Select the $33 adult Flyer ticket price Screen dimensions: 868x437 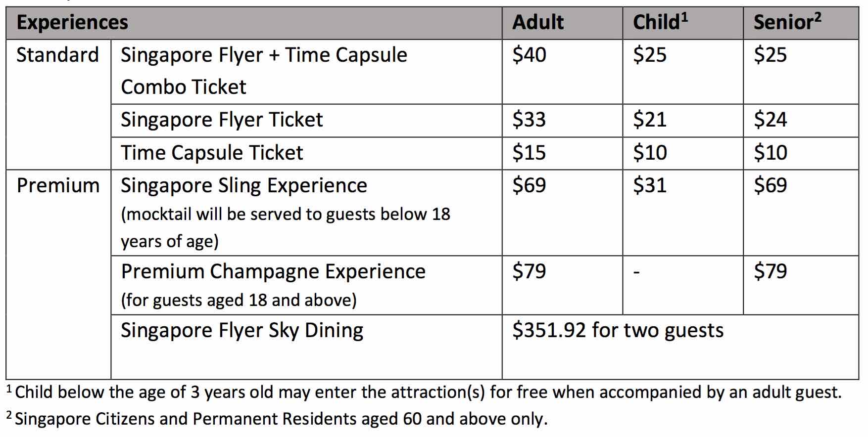pos(529,120)
